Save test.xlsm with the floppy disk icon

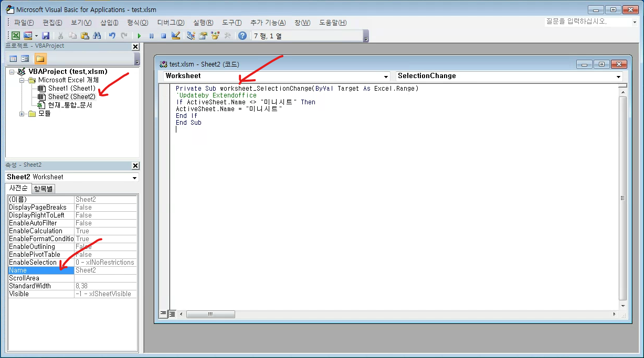(x=46, y=36)
